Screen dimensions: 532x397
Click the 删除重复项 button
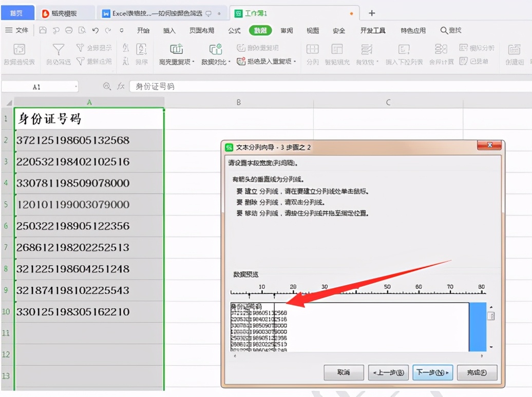pyautogui.click(x=258, y=48)
